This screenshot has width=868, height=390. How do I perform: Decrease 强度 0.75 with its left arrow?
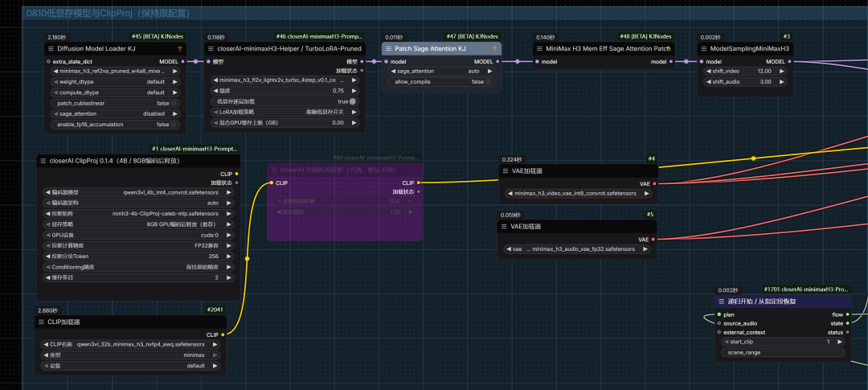point(215,91)
